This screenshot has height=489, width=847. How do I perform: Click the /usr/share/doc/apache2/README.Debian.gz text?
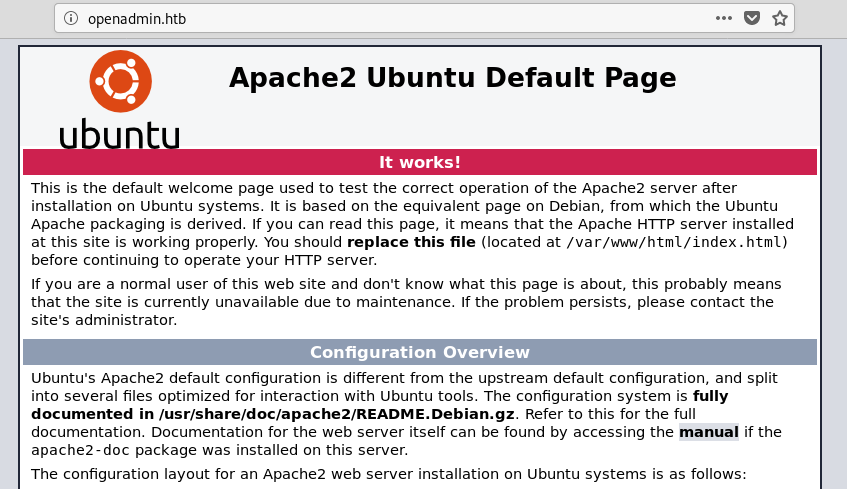336,414
